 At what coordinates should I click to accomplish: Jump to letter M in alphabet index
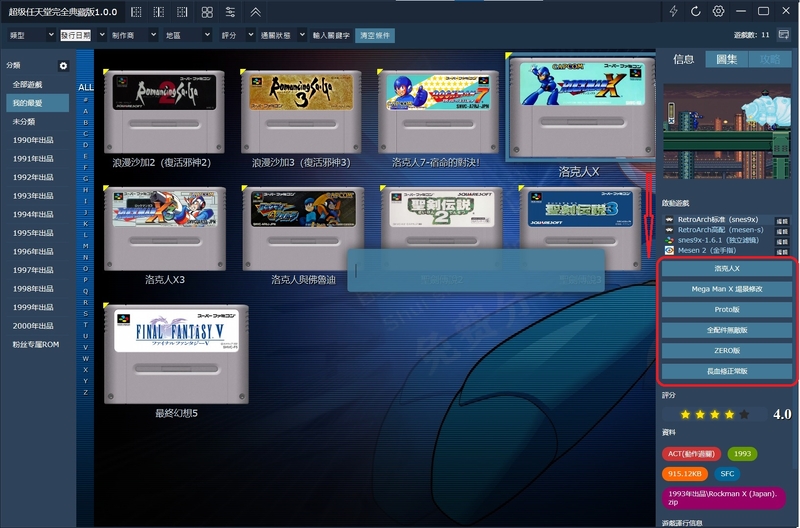point(85,246)
